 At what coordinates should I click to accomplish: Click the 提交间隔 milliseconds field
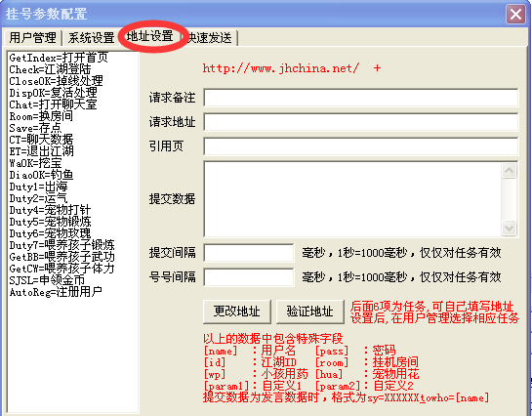[249, 253]
